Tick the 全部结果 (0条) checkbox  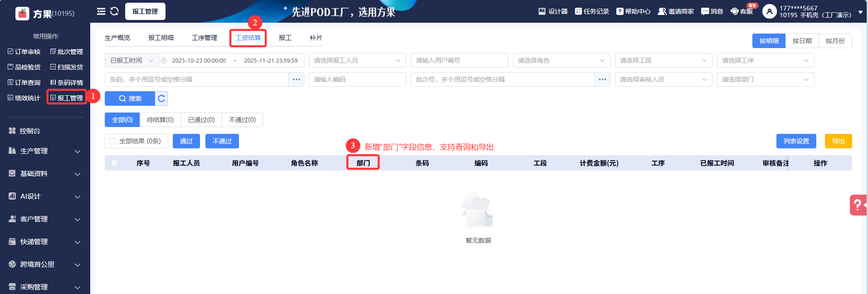(112, 141)
